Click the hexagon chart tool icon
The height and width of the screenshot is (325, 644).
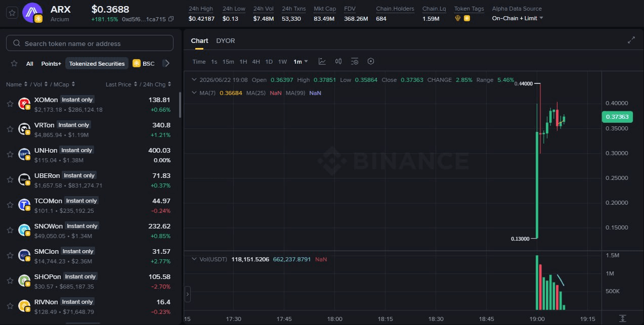pos(371,62)
